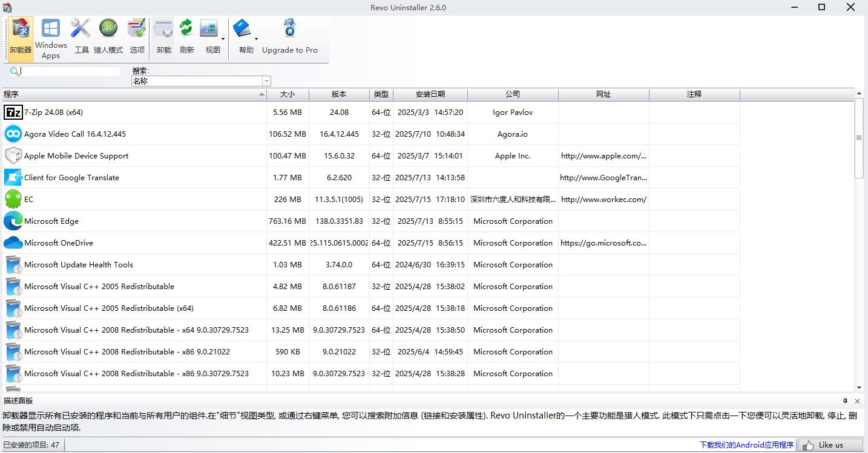
Task: Click the 763.16 MB size cell
Action: tap(288, 221)
